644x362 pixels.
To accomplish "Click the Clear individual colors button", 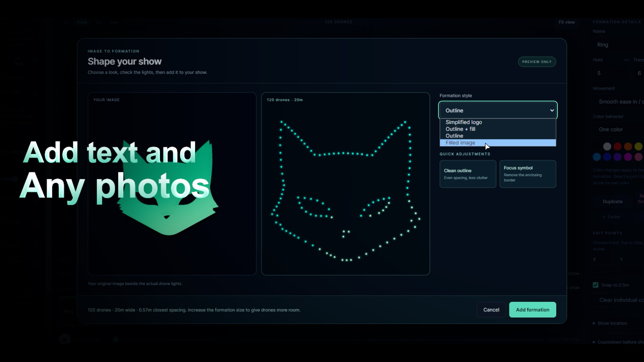I will (619, 300).
